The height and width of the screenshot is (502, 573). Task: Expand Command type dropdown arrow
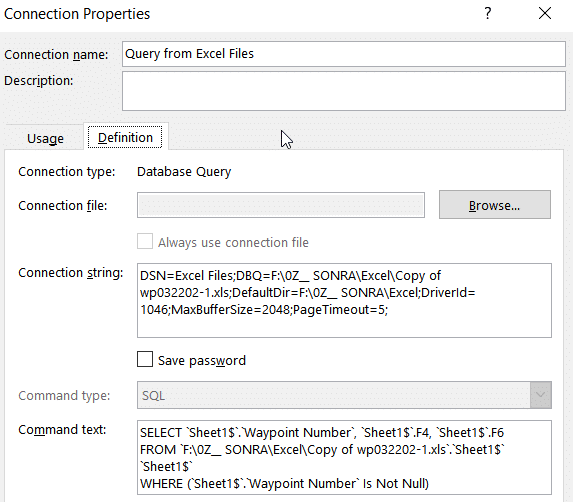540,395
